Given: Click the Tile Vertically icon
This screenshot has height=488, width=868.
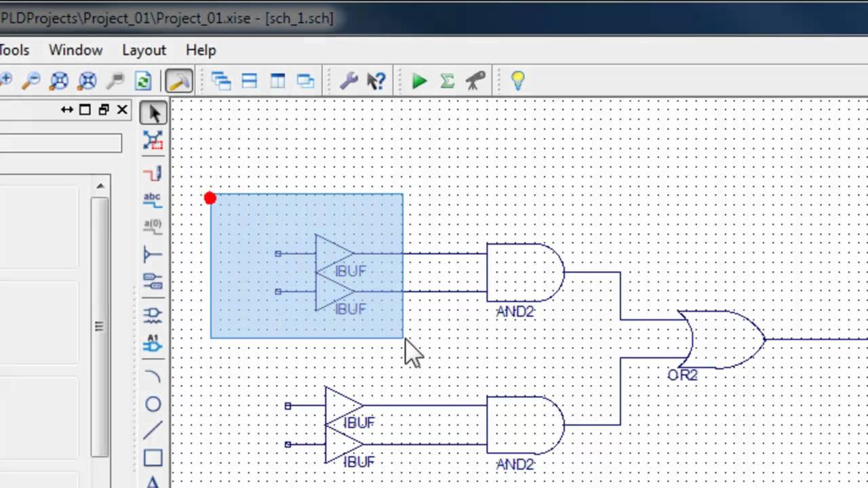Looking at the screenshot, I should [277, 81].
